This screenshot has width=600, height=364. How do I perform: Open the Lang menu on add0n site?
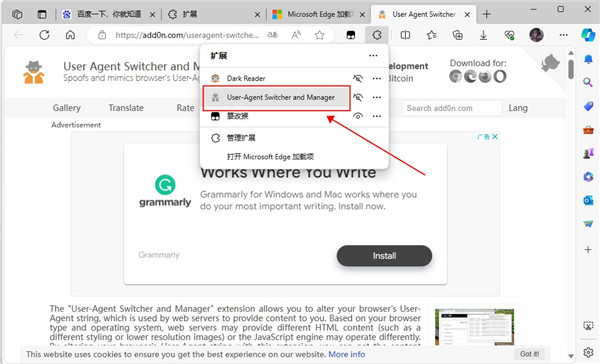(x=518, y=108)
